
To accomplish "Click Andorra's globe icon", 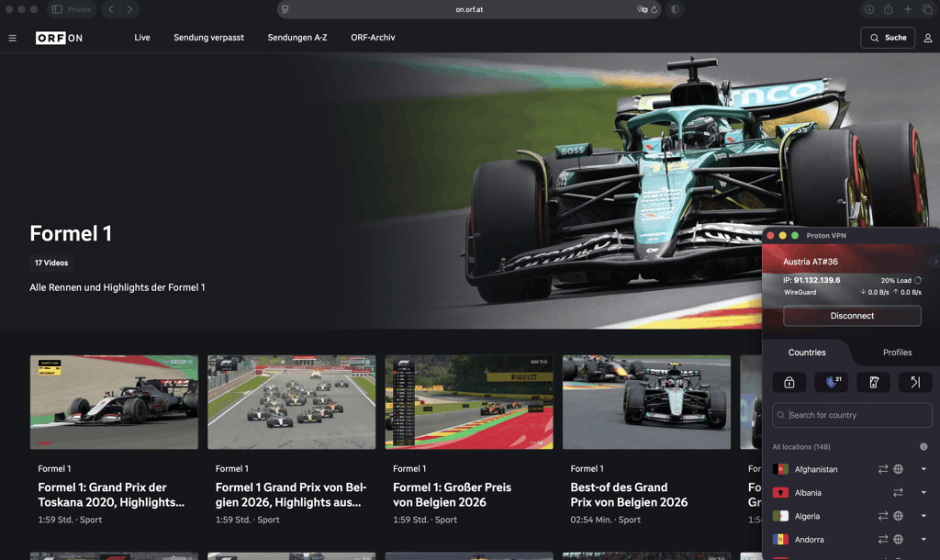I will click(898, 539).
